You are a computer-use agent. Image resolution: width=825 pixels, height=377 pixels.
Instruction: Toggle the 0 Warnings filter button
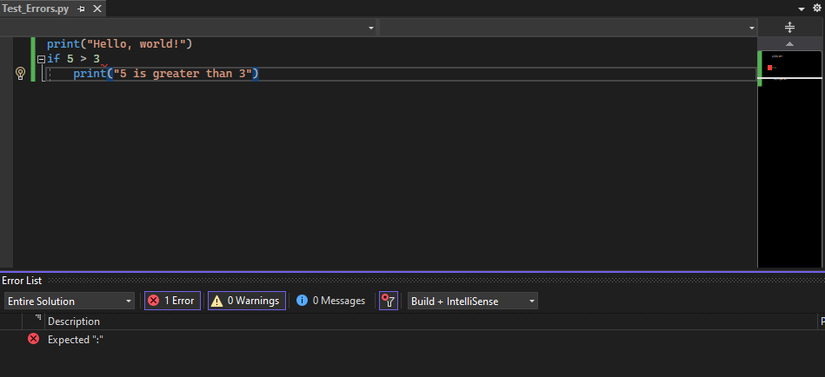[247, 301]
